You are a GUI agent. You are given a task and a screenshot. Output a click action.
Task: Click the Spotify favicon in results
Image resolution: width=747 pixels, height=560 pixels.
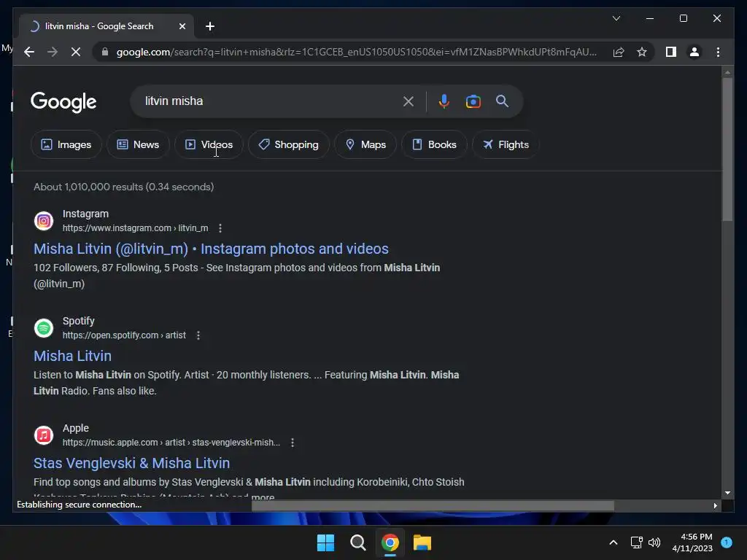pyautogui.click(x=44, y=328)
